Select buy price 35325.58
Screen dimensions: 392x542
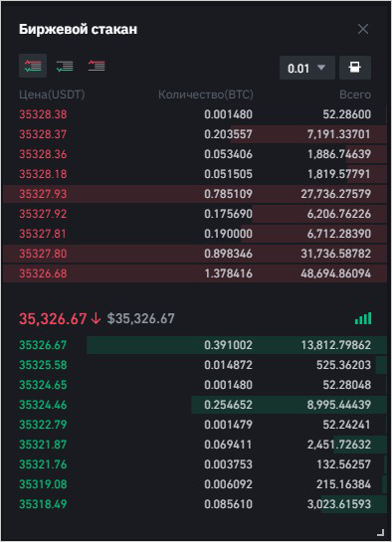pyautogui.click(x=43, y=365)
